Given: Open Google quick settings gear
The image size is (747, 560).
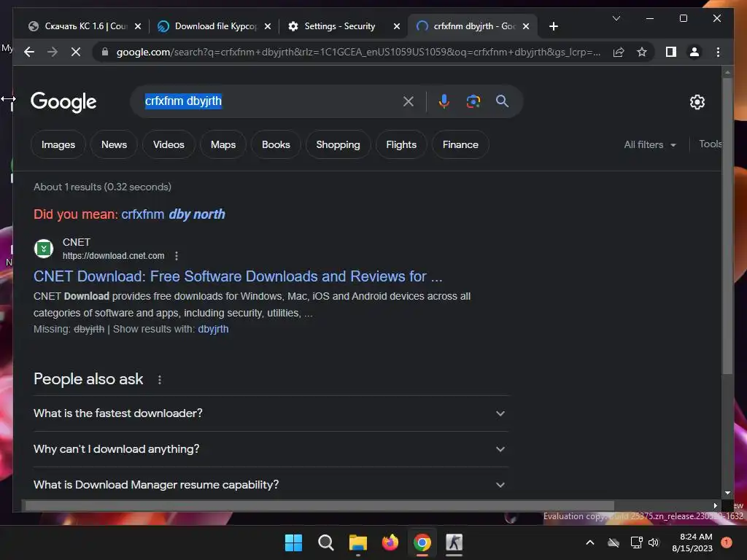Looking at the screenshot, I should click(697, 102).
